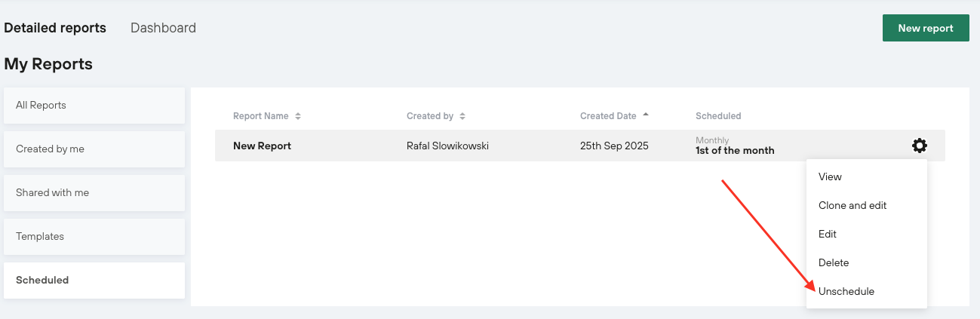The height and width of the screenshot is (319, 980).
Task: Open the Templates section
Action: (94, 237)
